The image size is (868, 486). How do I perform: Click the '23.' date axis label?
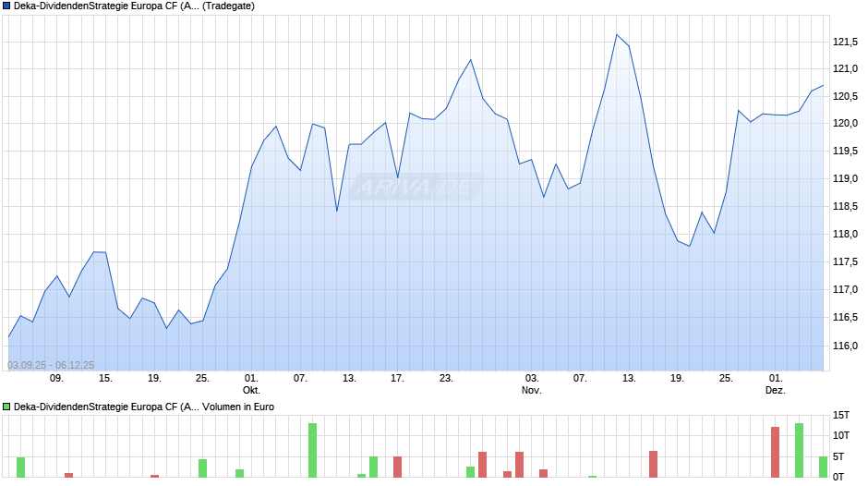coord(446,379)
